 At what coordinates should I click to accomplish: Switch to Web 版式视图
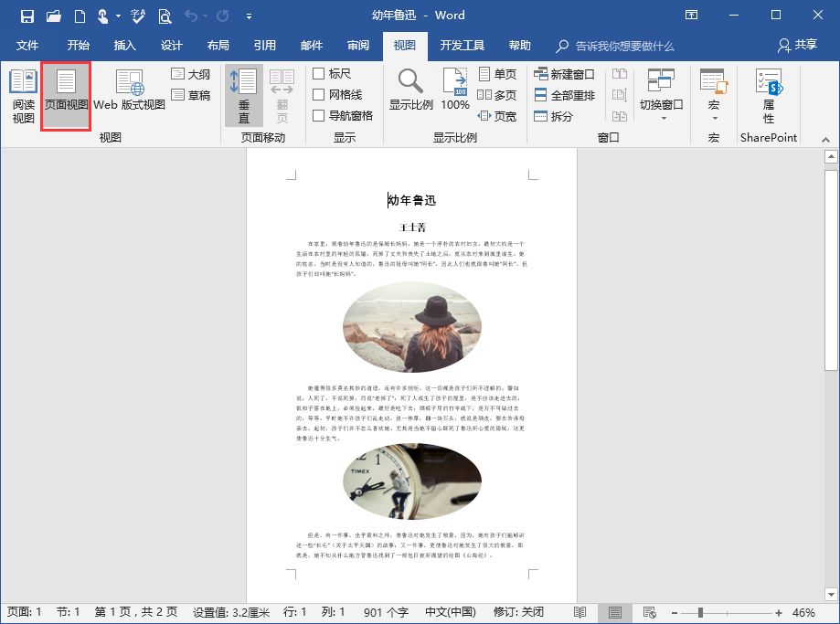pyautogui.click(x=129, y=90)
